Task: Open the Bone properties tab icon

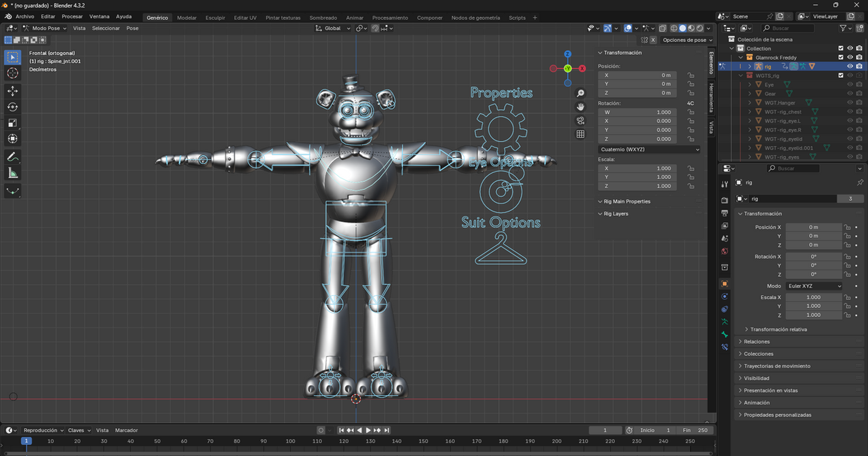Action: (724, 335)
